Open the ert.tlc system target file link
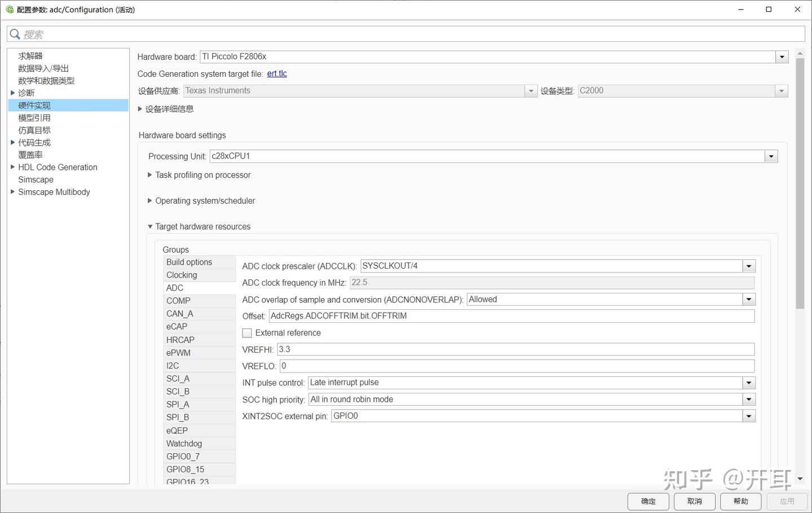 [x=276, y=73]
